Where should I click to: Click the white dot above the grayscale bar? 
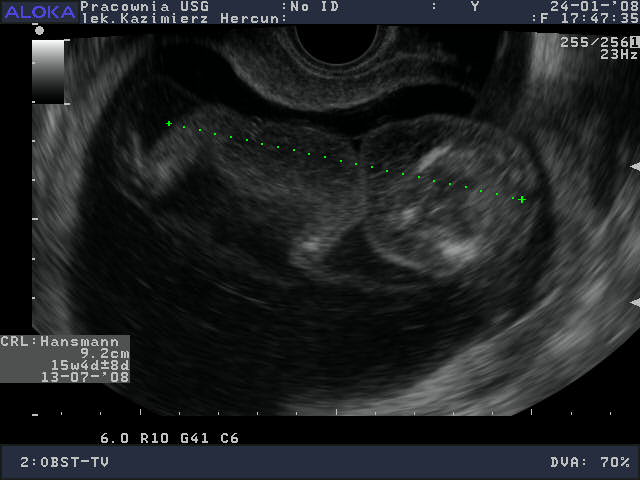pos(39,30)
